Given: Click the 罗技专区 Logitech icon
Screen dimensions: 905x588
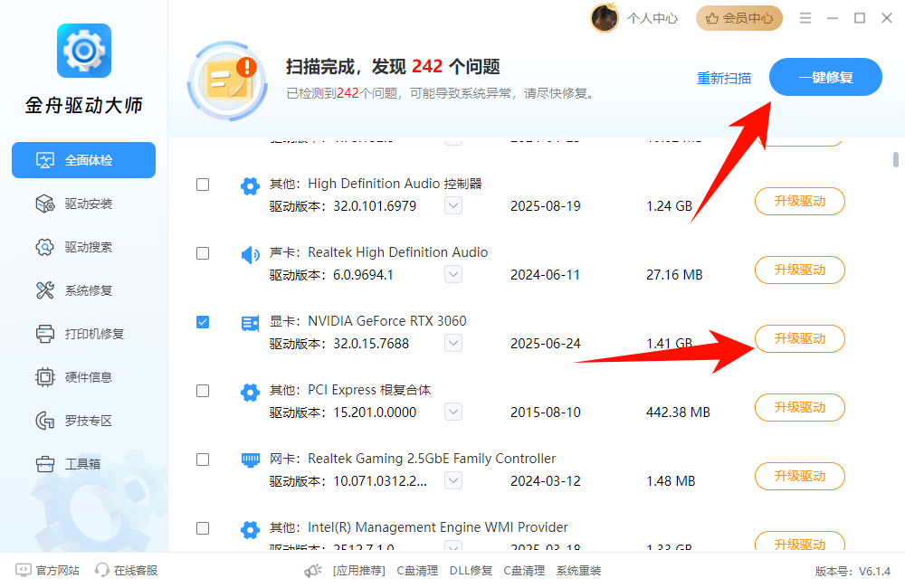Looking at the screenshot, I should tap(44, 421).
